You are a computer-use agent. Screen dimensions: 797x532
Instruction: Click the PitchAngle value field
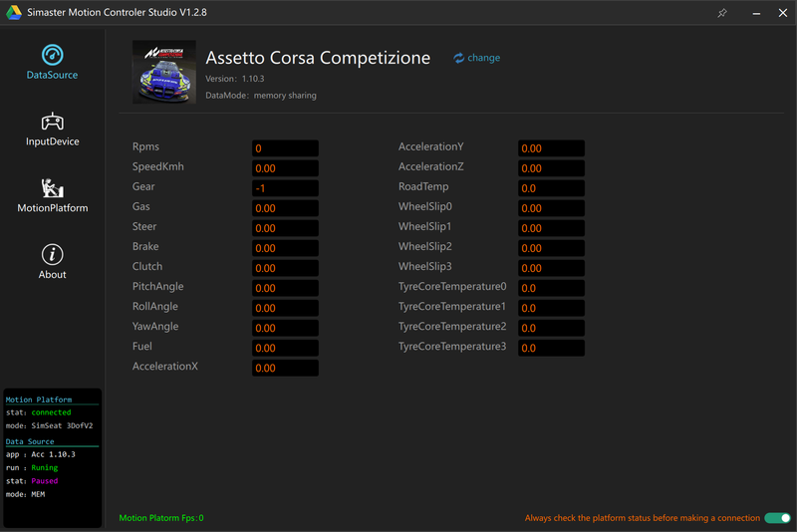tap(285, 288)
